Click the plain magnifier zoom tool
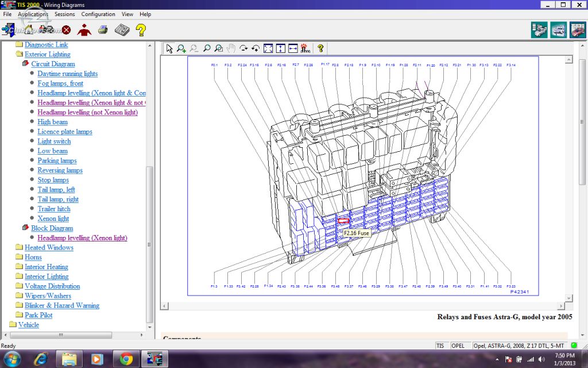Screen dimensions: 588x368 tap(207, 48)
